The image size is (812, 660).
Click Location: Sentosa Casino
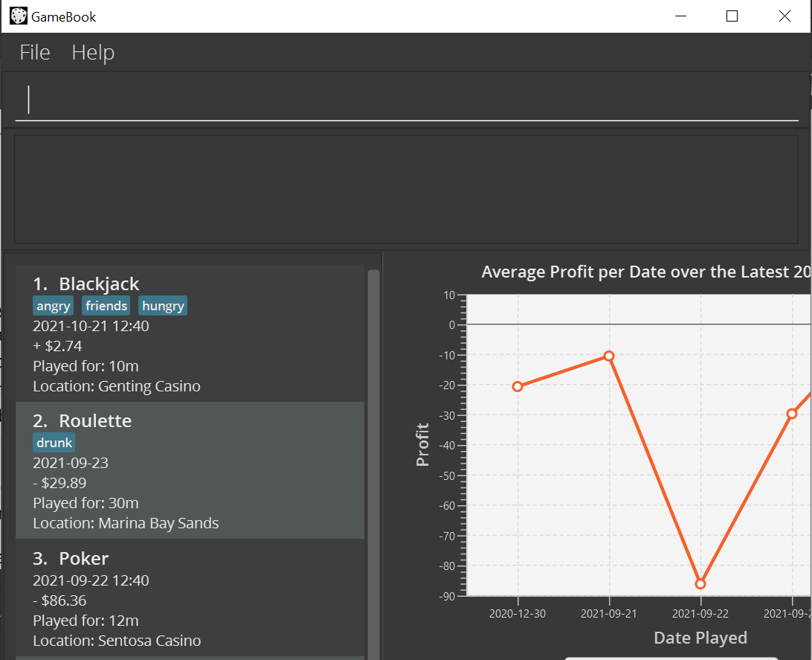point(117,641)
